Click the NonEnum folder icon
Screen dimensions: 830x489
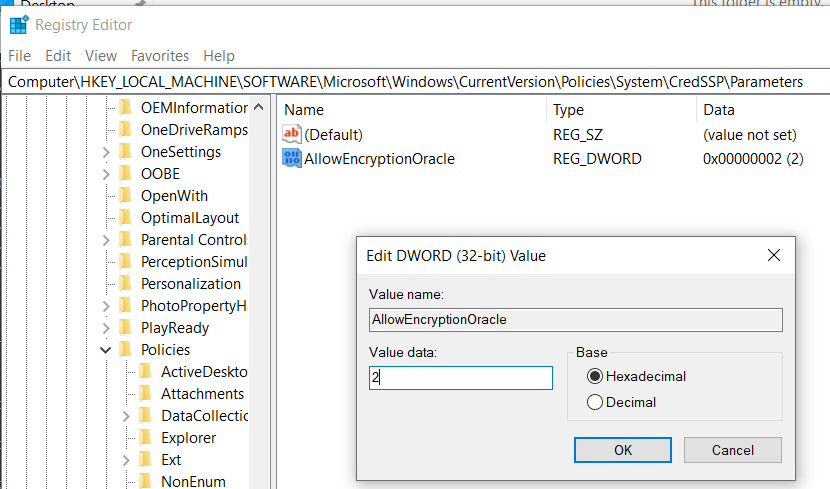click(x=146, y=482)
